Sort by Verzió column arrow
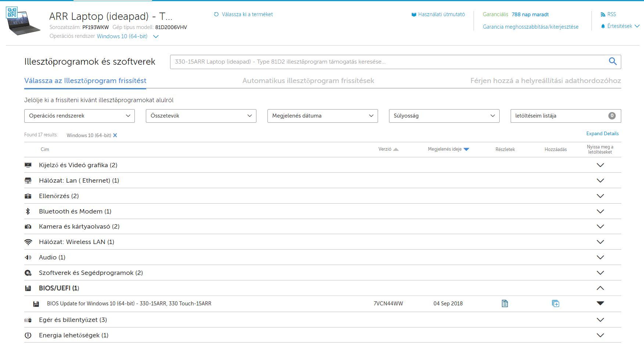 pos(396,149)
